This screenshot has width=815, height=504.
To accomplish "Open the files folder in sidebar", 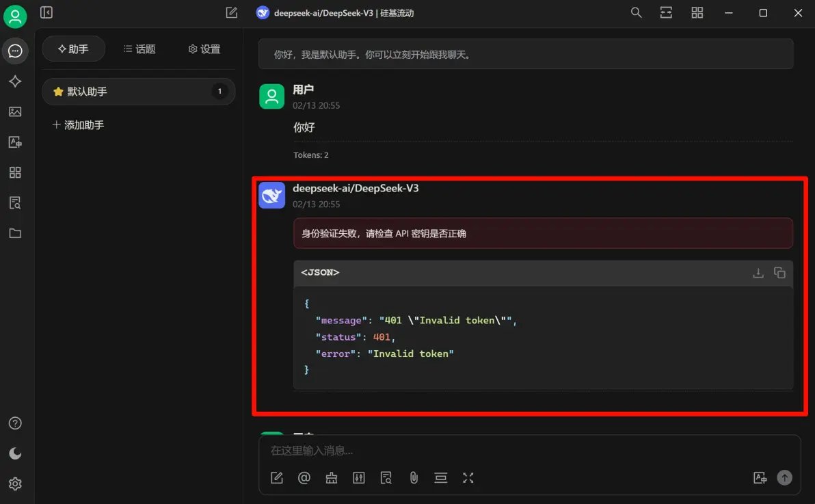I will pyautogui.click(x=15, y=233).
